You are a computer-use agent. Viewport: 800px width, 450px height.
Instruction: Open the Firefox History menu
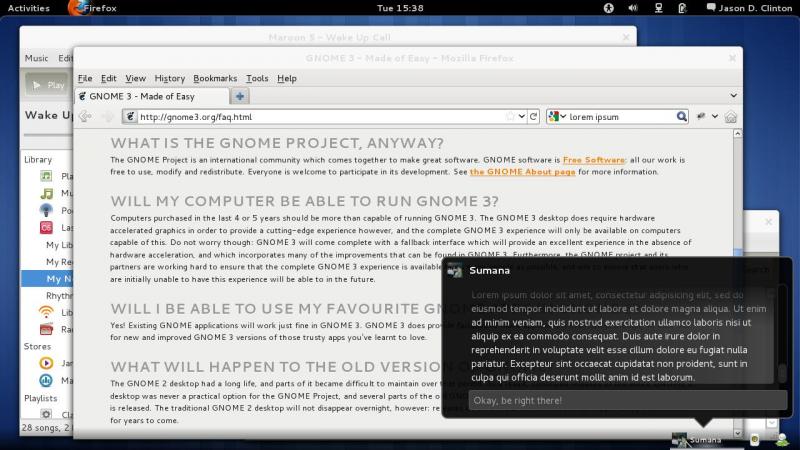(x=169, y=78)
